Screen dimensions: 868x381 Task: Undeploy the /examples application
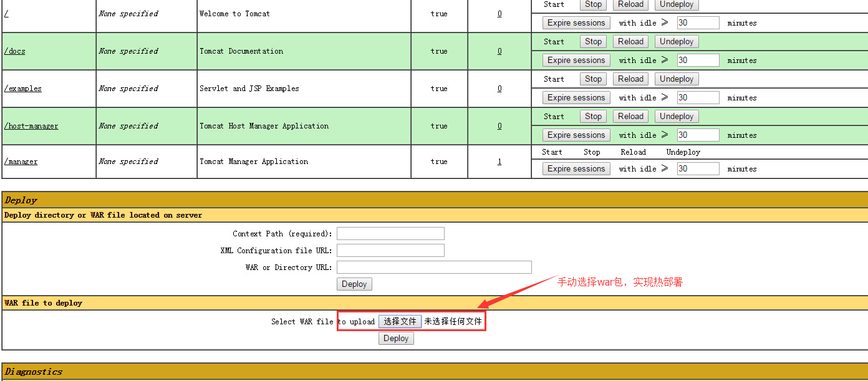pyautogui.click(x=676, y=79)
